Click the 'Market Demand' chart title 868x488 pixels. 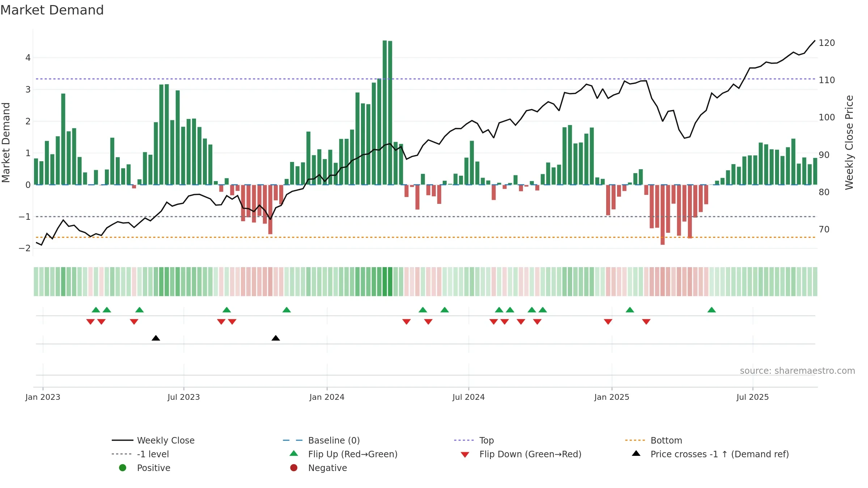click(x=52, y=10)
